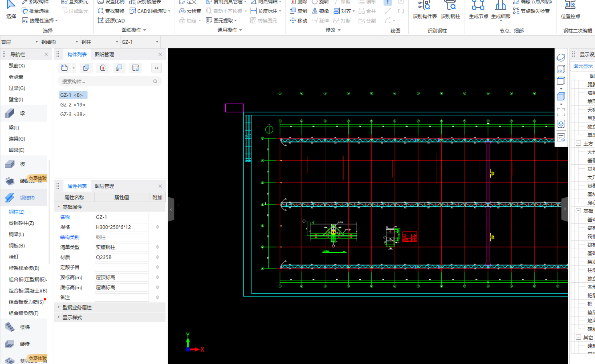Expand the 显示样式 section
The height and width of the screenshot is (364, 595).
click(x=59, y=317)
